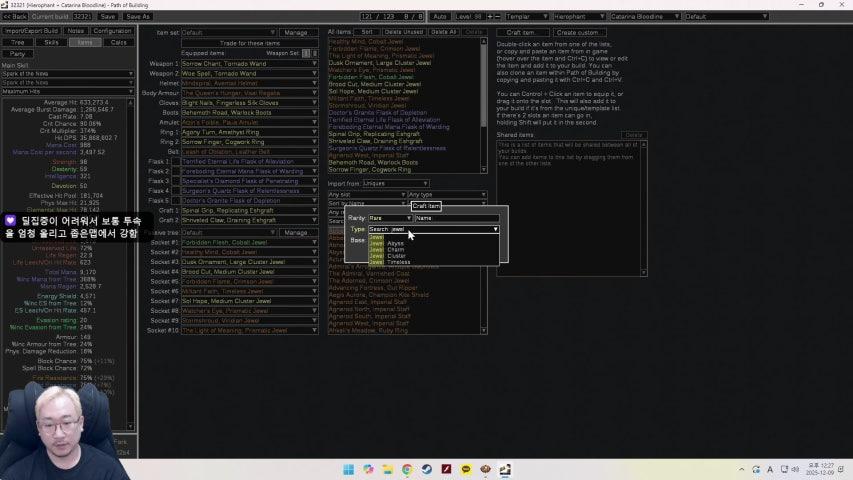Open Steam from the taskbar
853x480 pixels.
pyautogui.click(x=426, y=469)
